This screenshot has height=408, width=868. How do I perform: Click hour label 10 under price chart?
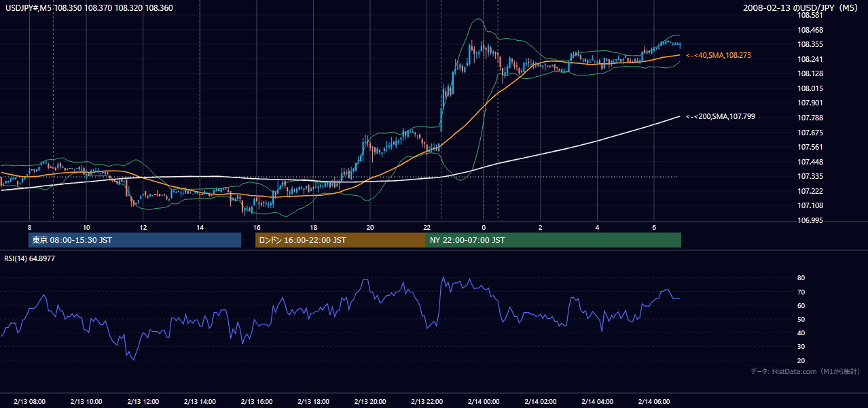click(86, 227)
